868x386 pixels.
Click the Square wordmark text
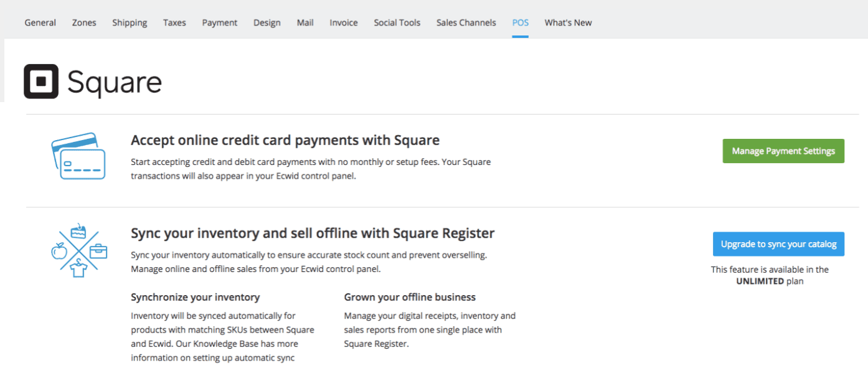[115, 83]
